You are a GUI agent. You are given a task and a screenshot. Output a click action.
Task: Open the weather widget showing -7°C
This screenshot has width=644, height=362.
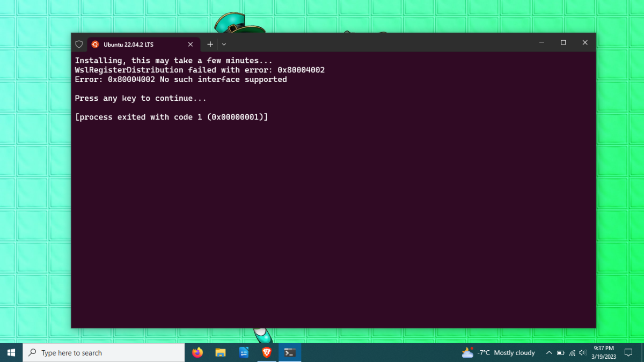(499, 352)
